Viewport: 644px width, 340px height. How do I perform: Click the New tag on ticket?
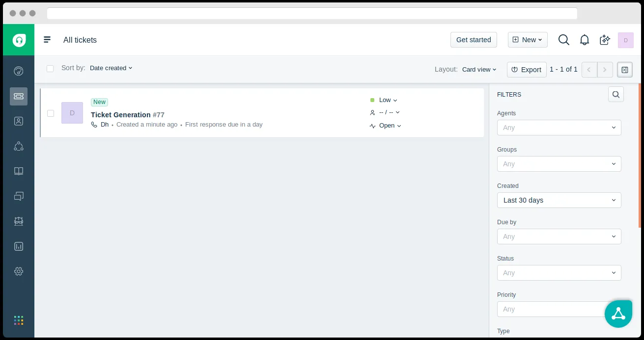[x=99, y=102]
